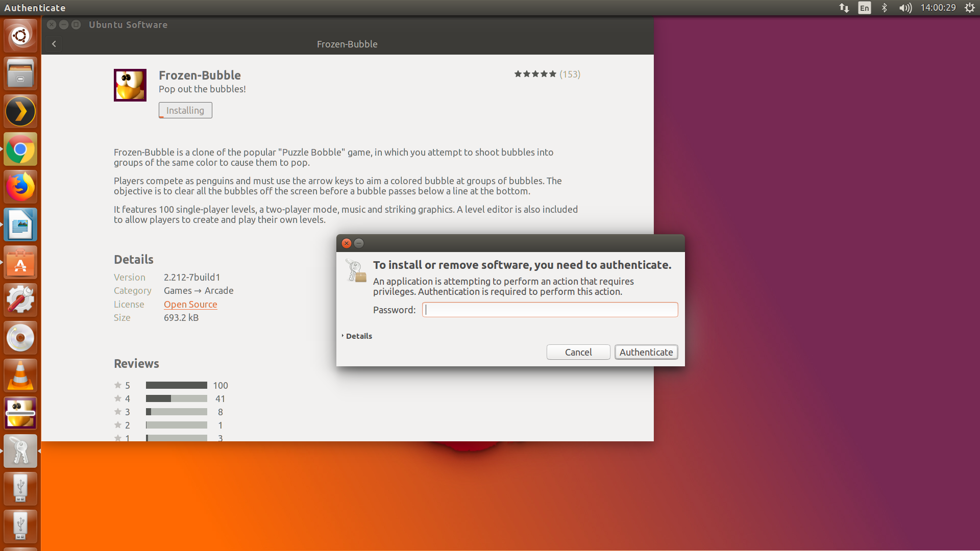The width and height of the screenshot is (980, 551).
Task: Minimize the authentication dialog
Action: 359,243
